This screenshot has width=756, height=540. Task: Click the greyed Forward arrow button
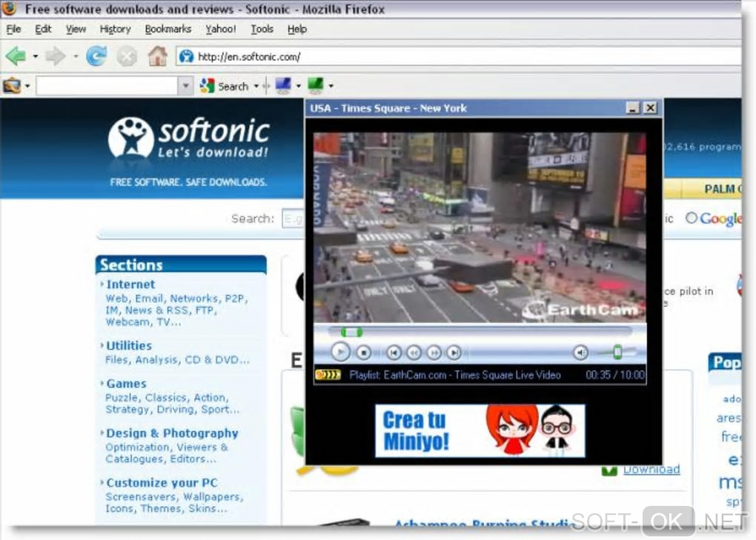click(x=55, y=56)
